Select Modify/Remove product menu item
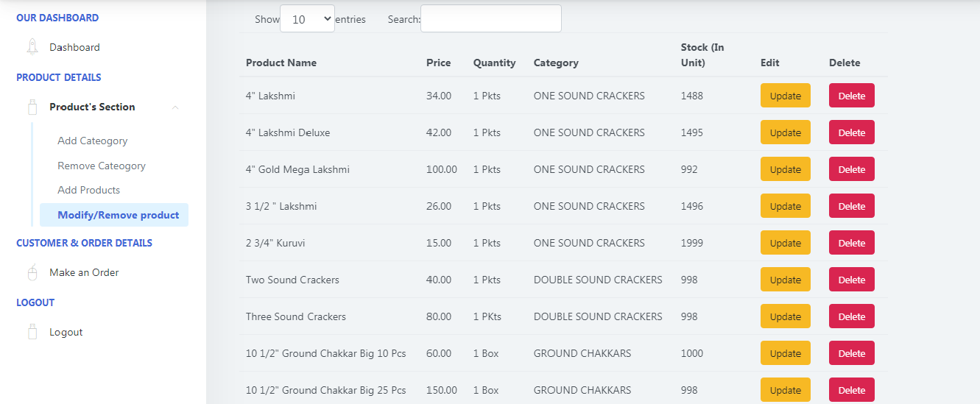This screenshot has width=980, height=404. pyautogui.click(x=118, y=215)
